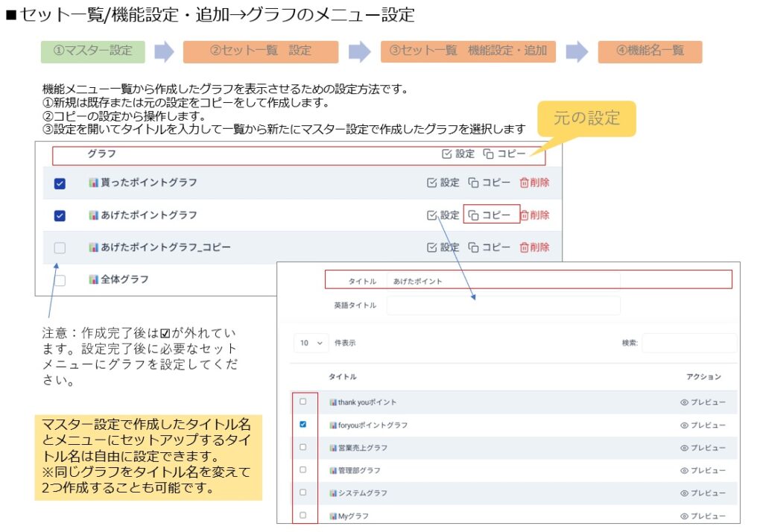
Task: Click コピー in the グラフ header row
Action: click(x=504, y=154)
